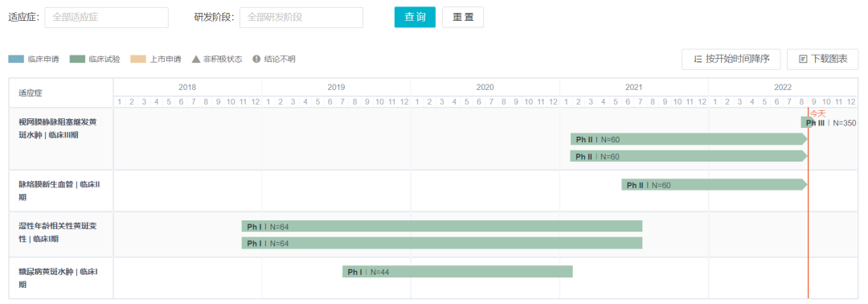Viewport: 868px width, 304px height.
Task: Toggle the 临床申请 blue legend swatch
Action: 16,60
